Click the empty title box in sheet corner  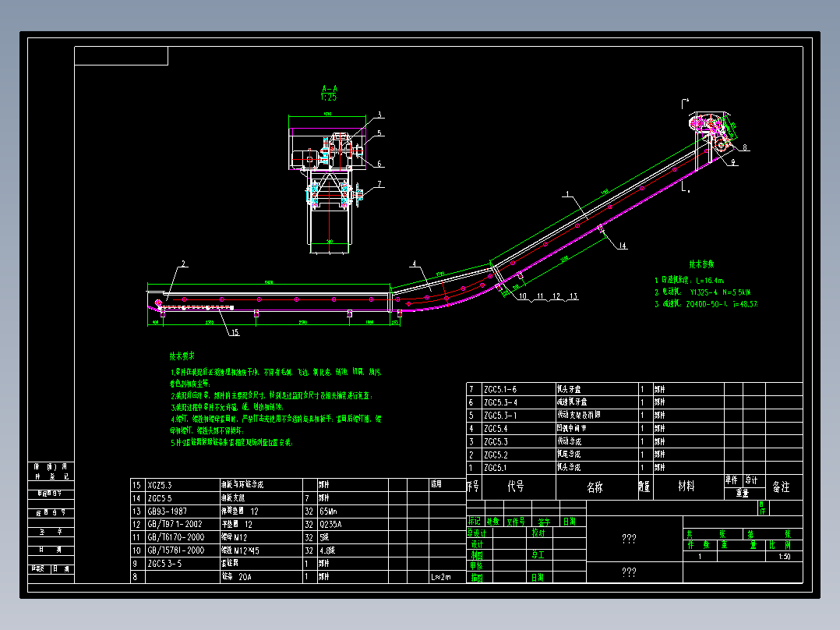[x=121, y=56]
